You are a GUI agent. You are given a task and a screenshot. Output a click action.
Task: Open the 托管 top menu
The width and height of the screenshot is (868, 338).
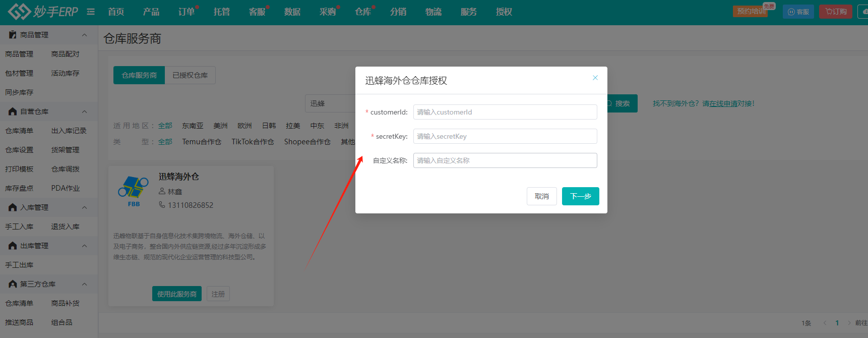click(222, 12)
